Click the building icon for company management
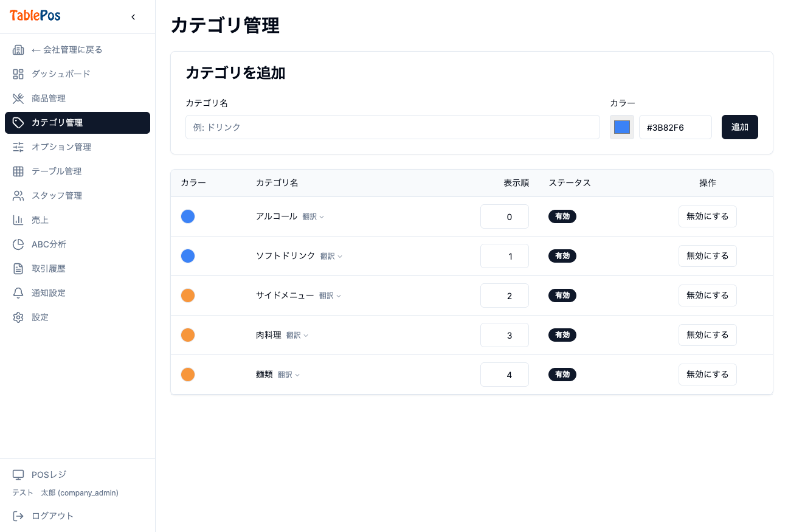This screenshot has width=788, height=532. tap(18, 50)
